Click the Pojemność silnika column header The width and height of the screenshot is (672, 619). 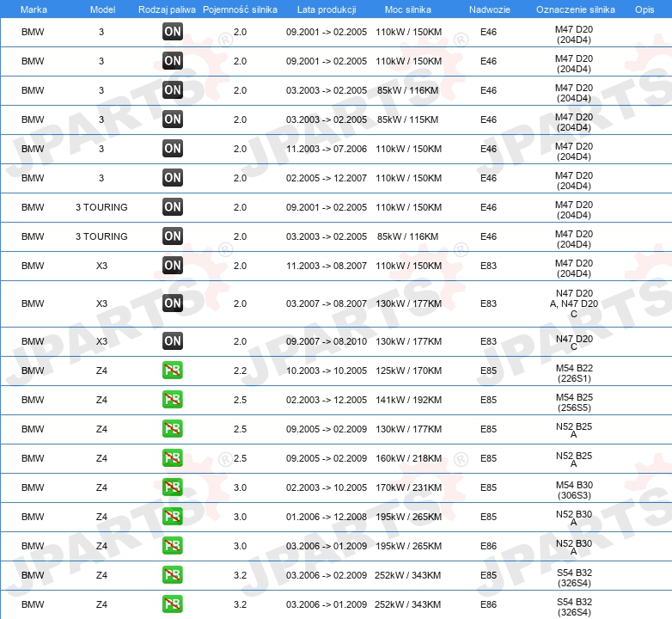coord(240,9)
